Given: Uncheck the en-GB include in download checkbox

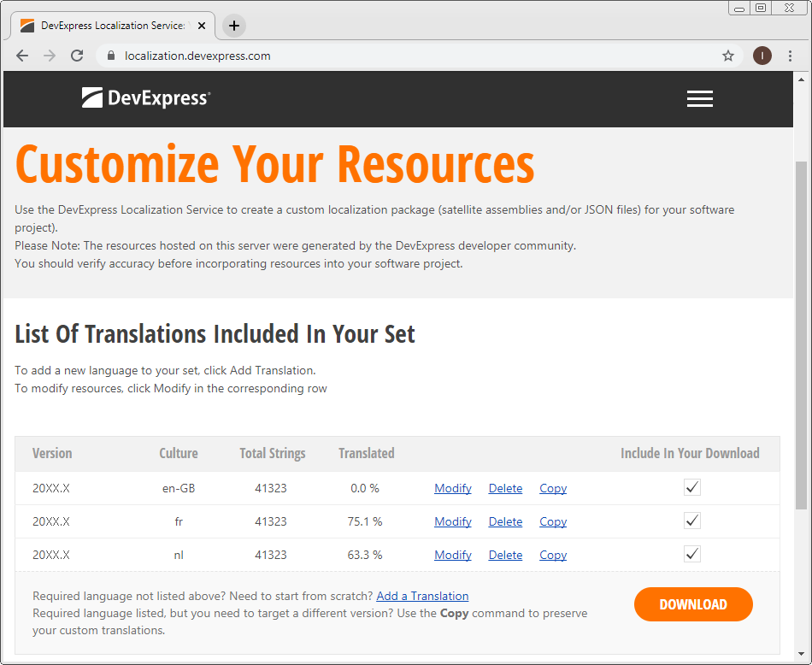Looking at the screenshot, I should (691, 487).
